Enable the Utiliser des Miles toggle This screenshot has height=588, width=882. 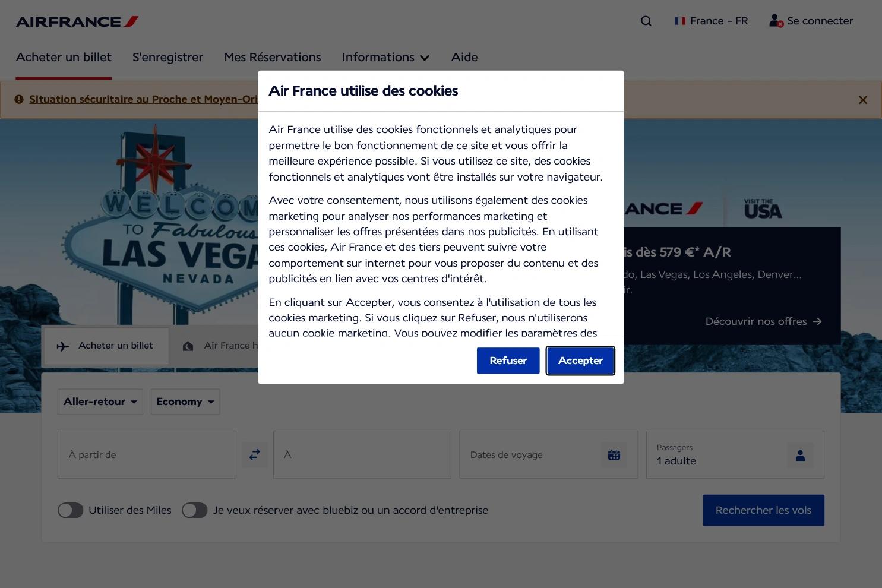(x=70, y=510)
